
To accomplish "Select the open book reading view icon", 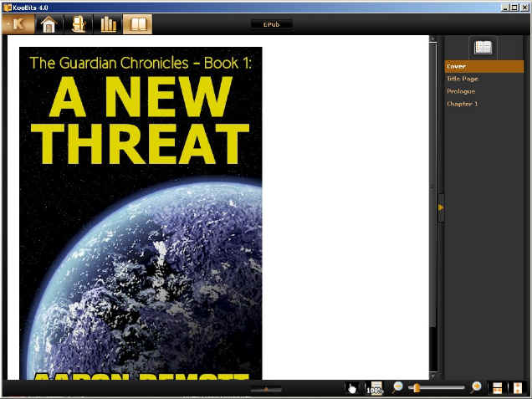I will [x=137, y=24].
